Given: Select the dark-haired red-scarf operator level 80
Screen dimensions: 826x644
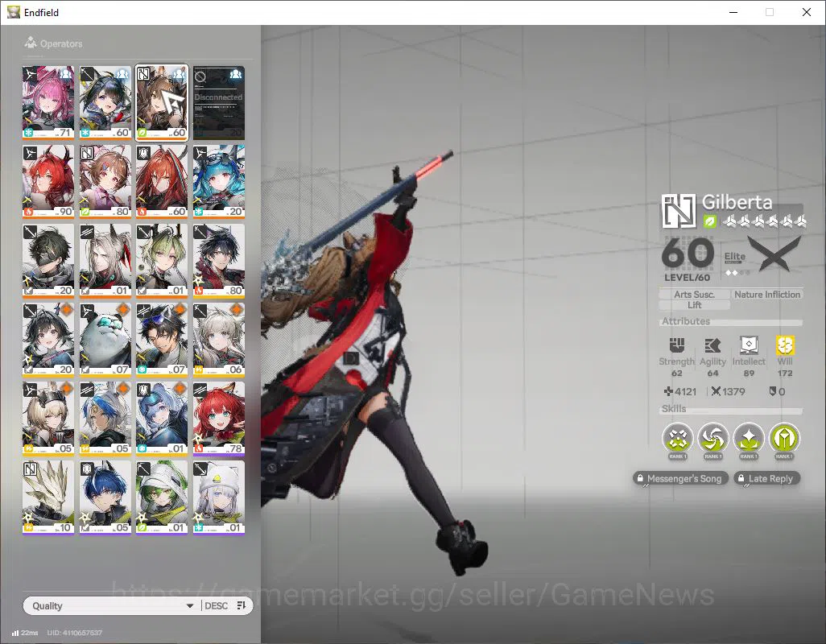Looking at the screenshot, I should click(x=219, y=260).
